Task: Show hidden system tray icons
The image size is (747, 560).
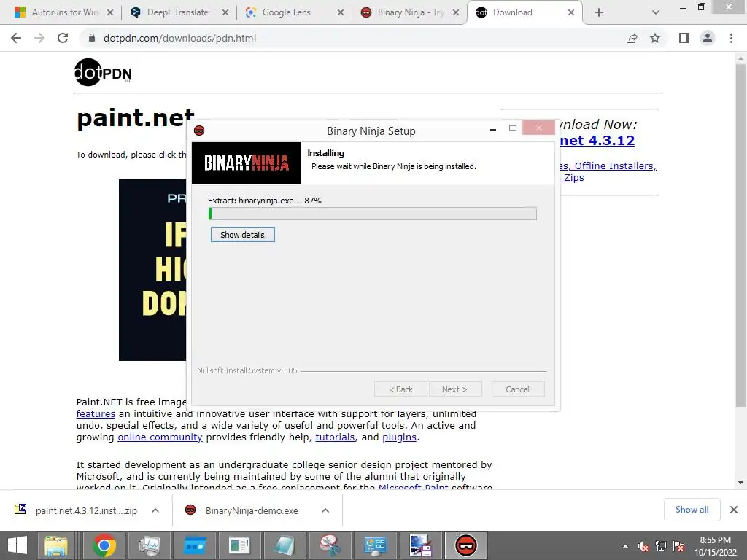Action: pyautogui.click(x=625, y=546)
